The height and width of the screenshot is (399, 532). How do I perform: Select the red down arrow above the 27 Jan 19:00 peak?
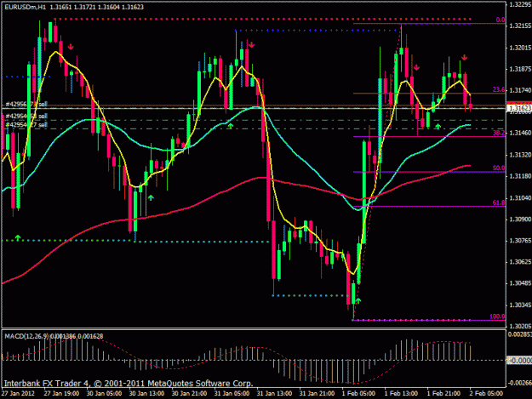coord(71,47)
